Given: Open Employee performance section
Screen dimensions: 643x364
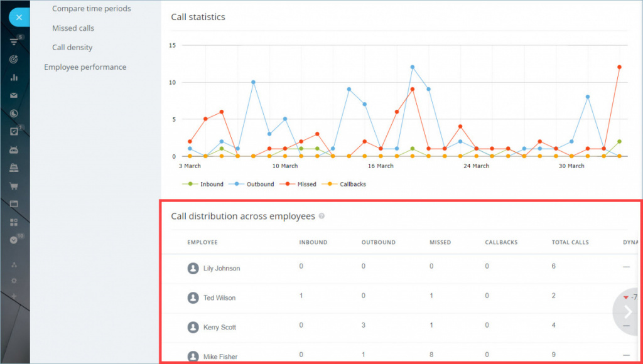Looking at the screenshot, I should point(85,67).
